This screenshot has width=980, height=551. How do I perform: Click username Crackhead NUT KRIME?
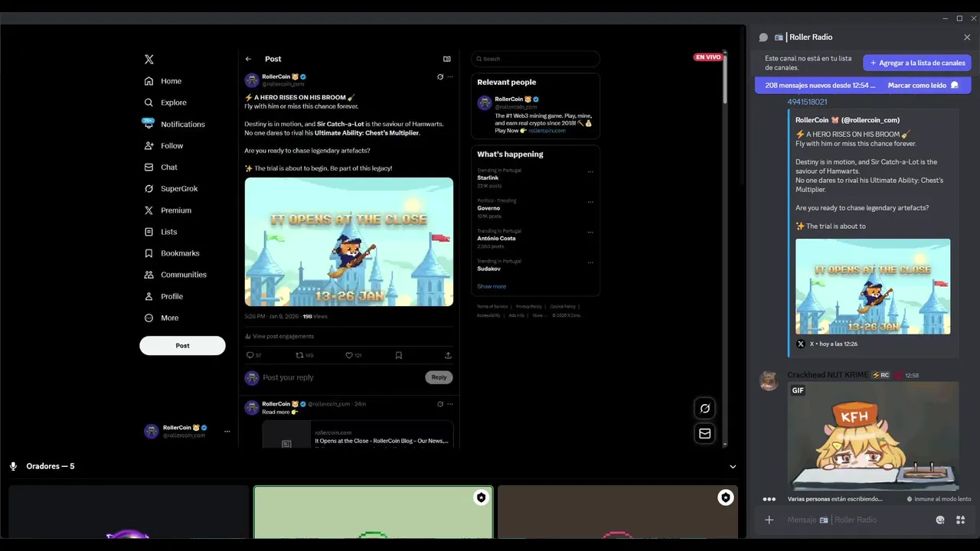pyautogui.click(x=828, y=375)
